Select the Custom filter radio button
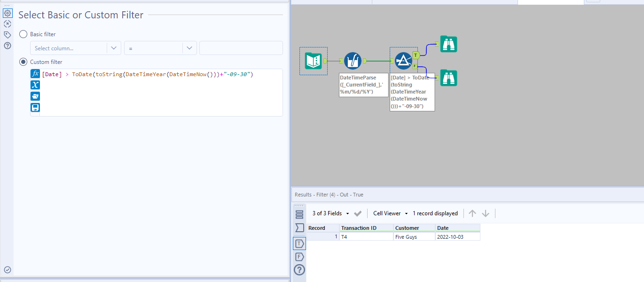The width and height of the screenshot is (644, 282). click(23, 62)
